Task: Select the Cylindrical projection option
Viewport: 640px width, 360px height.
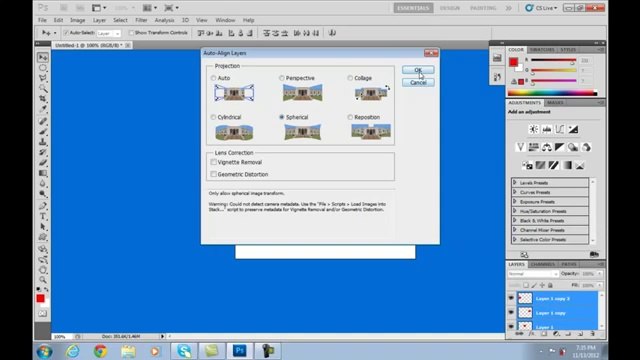Action: click(213, 117)
